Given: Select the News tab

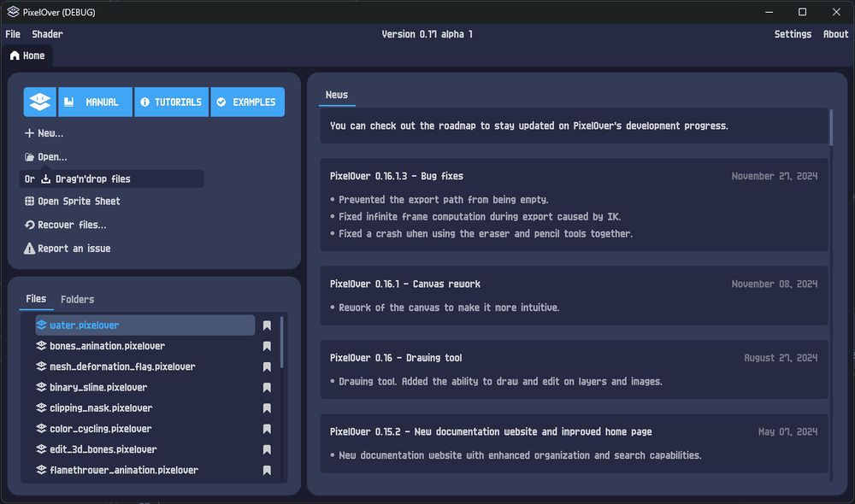Looking at the screenshot, I should click(x=336, y=95).
